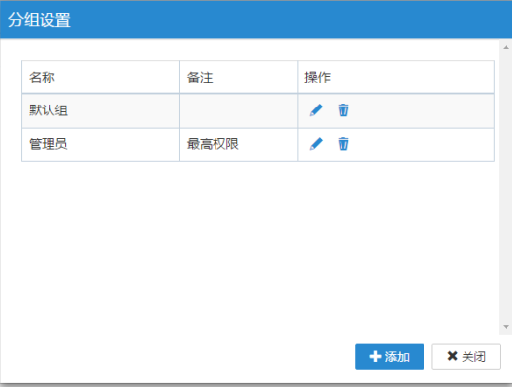Click the 分组设置 dialog title
512x387 pixels.
(39, 20)
